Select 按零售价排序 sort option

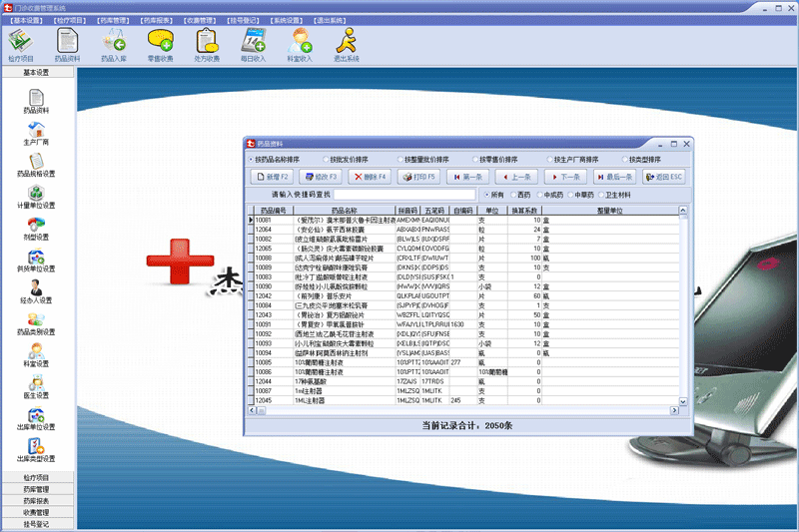tap(494, 160)
